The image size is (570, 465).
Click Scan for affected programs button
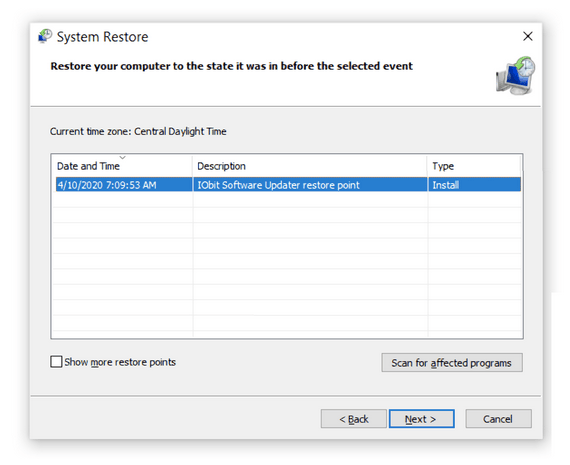click(452, 362)
